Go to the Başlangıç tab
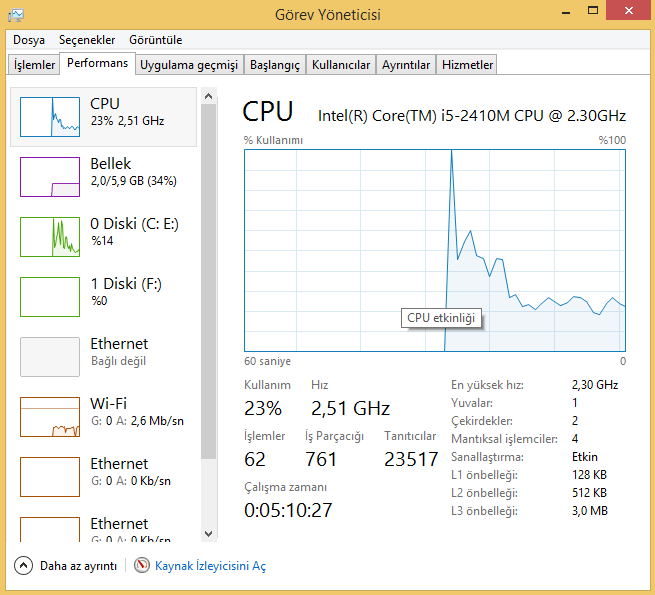The image size is (655, 595). click(275, 65)
